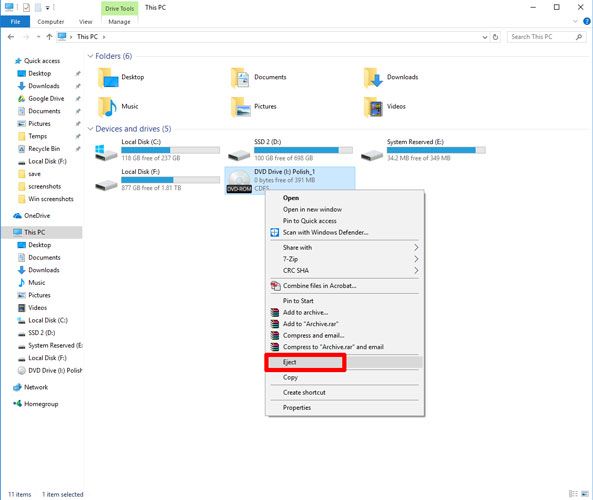593x500 pixels.
Task: Switch to large icons view in the status bar
Action: click(x=585, y=494)
